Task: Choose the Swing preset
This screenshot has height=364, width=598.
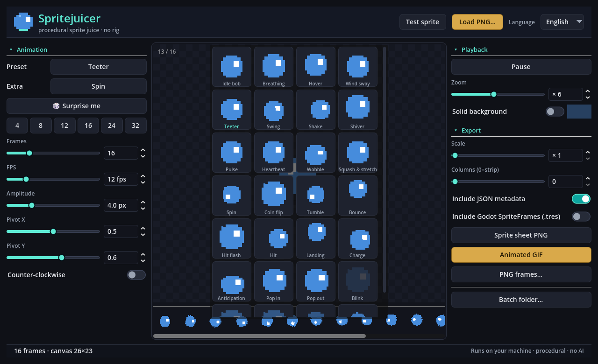Action: pyautogui.click(x=273, y=110)
